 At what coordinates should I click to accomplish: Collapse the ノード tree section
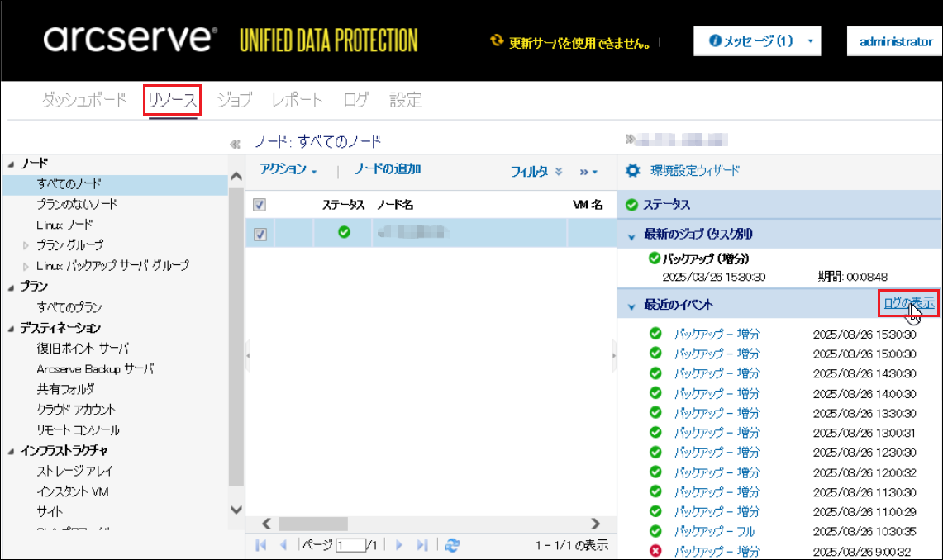pos(11,164)
